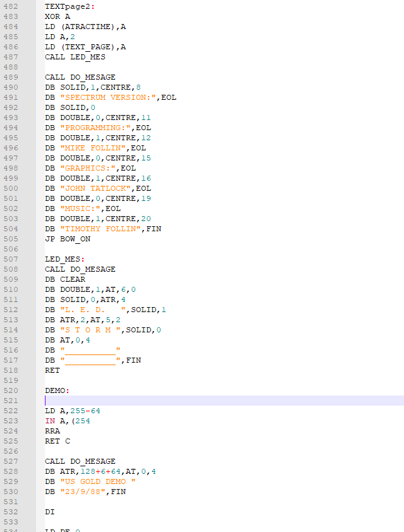
Task: Click the XOR A instruction
Action: click(x=58, y=16)
